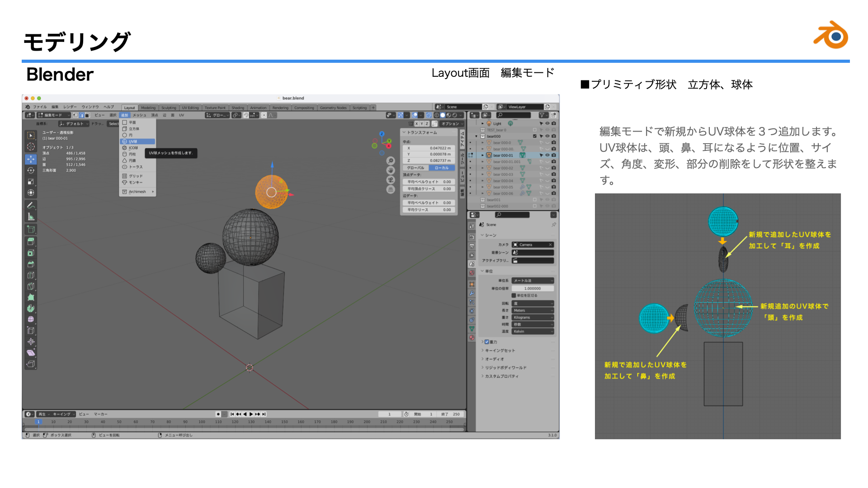Collapse the bear000 collection
This screenshot has height=488, width=868.
coord(476,136)
